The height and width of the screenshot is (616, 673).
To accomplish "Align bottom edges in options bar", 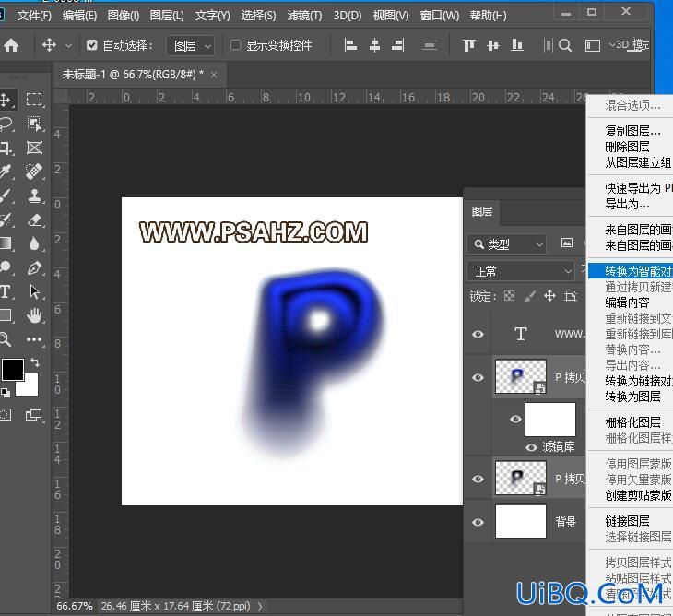I will pyautogui.click(x=517, y=45).
